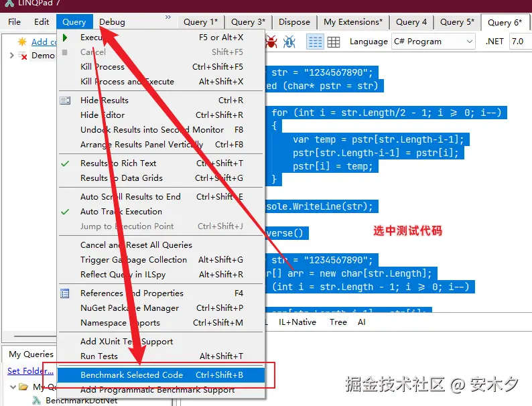Open the Debug menu
Viewport: 532px width, 406px height.
tap(112, 21)
